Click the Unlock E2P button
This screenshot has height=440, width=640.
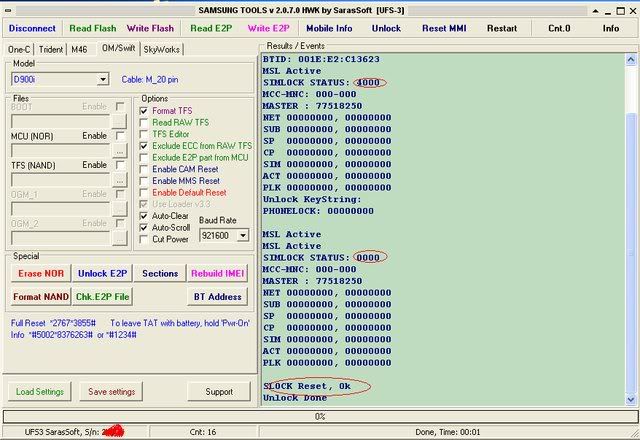tap(102, 273)
